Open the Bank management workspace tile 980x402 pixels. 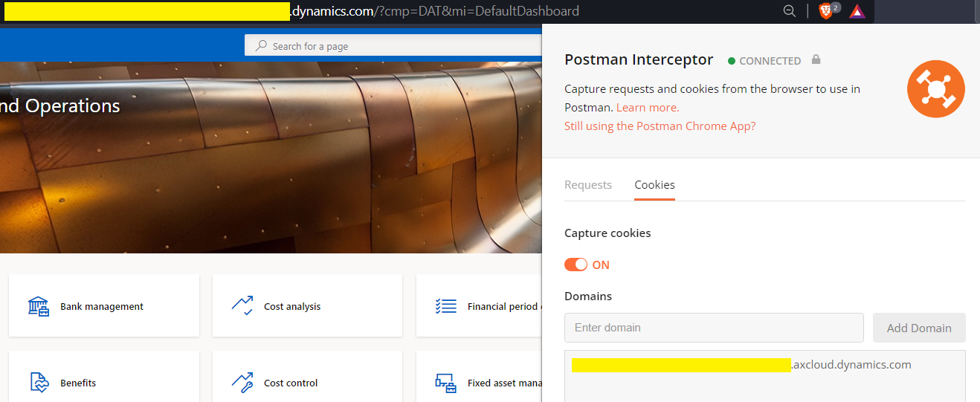pyautogui.click(x=104, y=305)
